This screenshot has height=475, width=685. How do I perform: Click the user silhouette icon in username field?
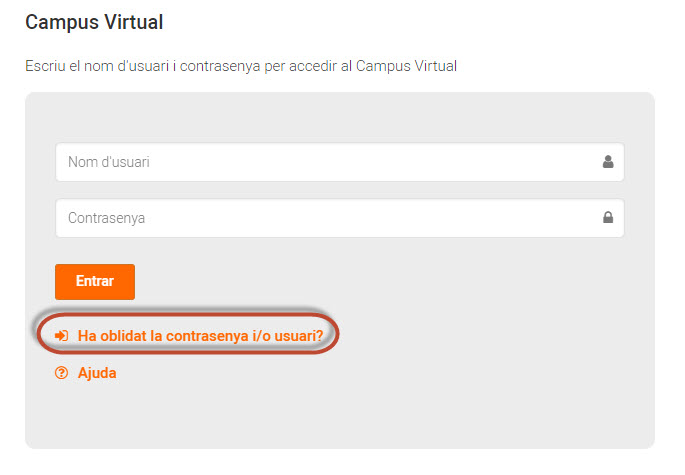pyautogui.click(x=608, y=162)
